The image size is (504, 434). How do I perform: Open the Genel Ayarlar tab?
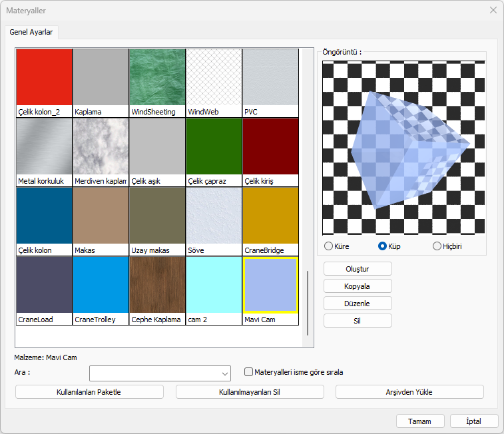click(x=32, y=32)
